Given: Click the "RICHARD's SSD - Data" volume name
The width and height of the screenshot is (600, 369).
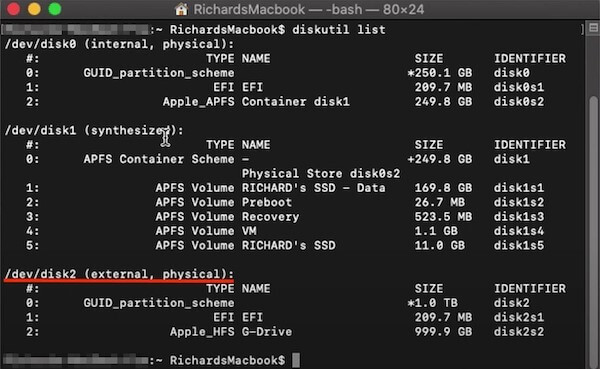Looking at the screenshot, I should pyautogui.click(x=314, y=188).
